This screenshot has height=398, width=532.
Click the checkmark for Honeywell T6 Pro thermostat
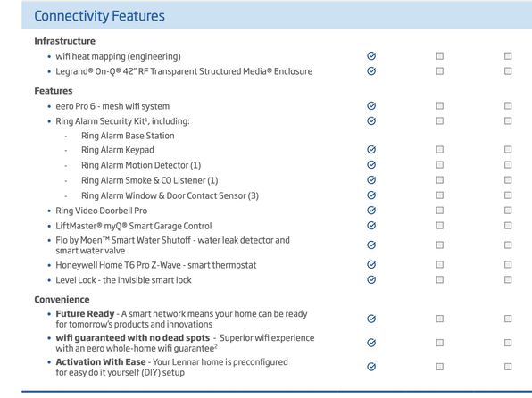pos(371,264)
